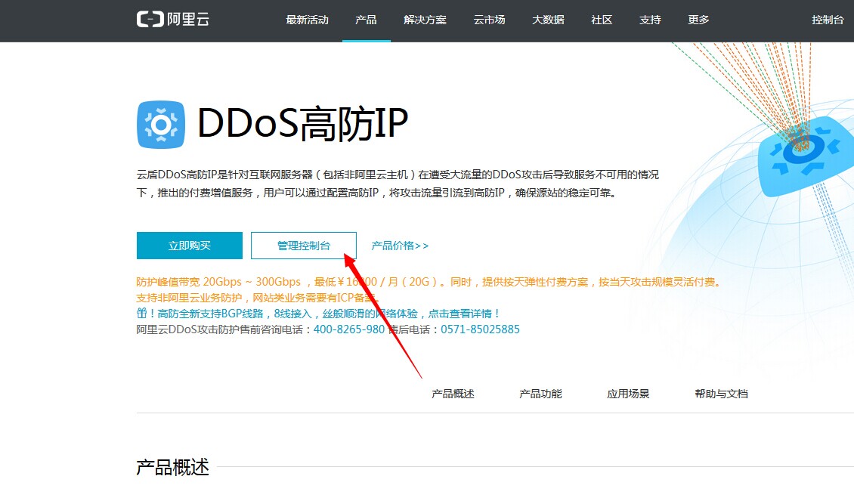Open the 解决方案 menu
The width and height of the screenshot is (854, 504).
[425, 20]
